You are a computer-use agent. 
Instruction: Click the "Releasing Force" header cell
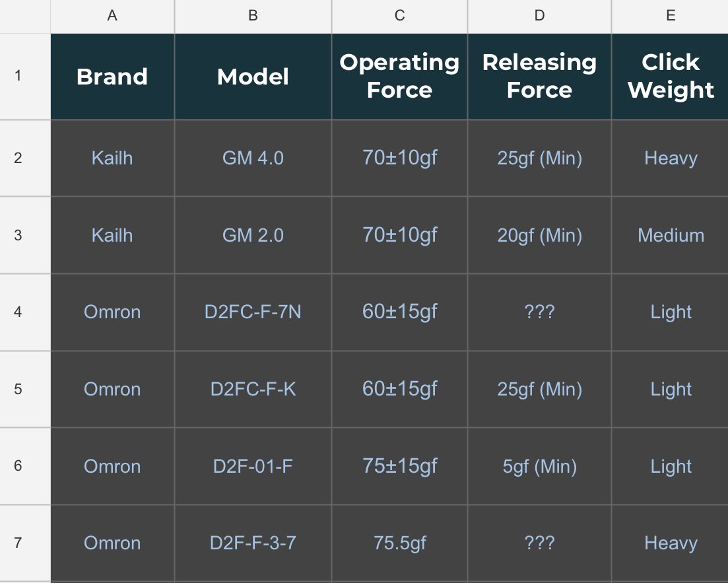coord(539,77)
